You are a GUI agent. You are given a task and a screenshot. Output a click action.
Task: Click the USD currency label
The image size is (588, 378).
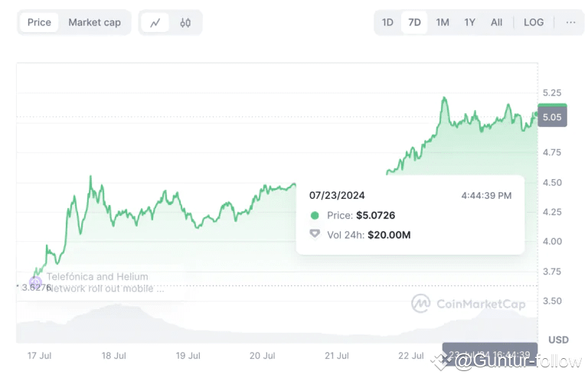click(558, 339)
